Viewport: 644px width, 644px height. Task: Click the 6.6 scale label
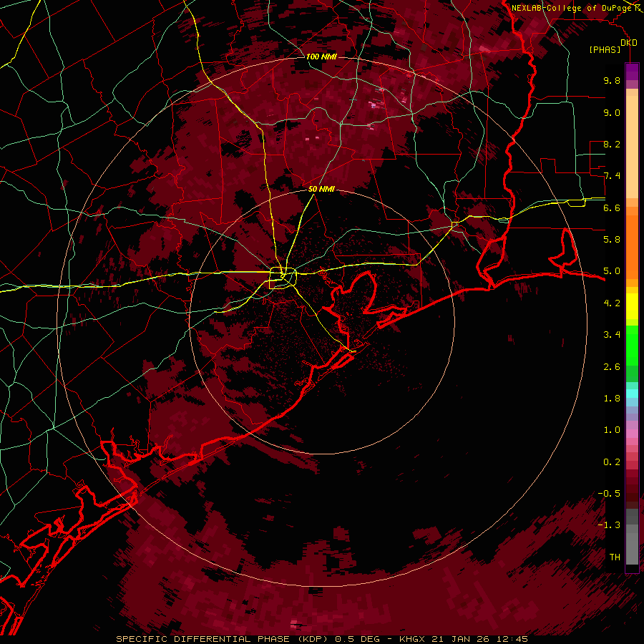[x=612, y=208]
